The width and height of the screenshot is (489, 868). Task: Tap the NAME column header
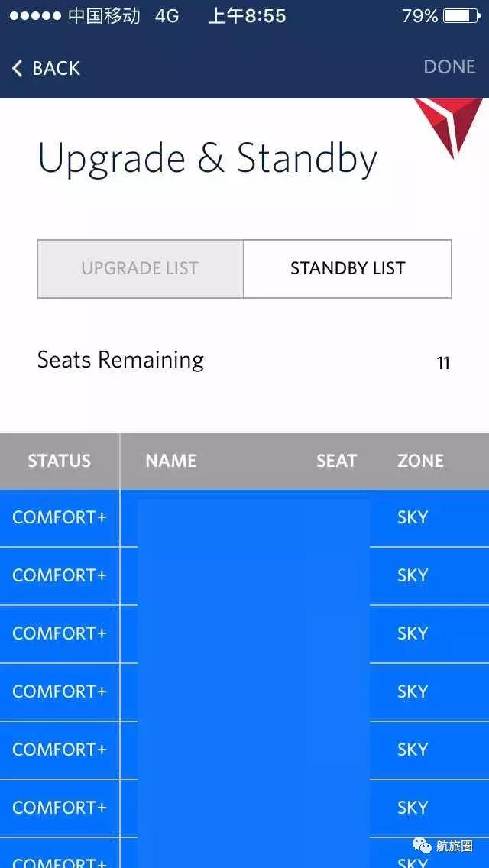click(170, 461)
